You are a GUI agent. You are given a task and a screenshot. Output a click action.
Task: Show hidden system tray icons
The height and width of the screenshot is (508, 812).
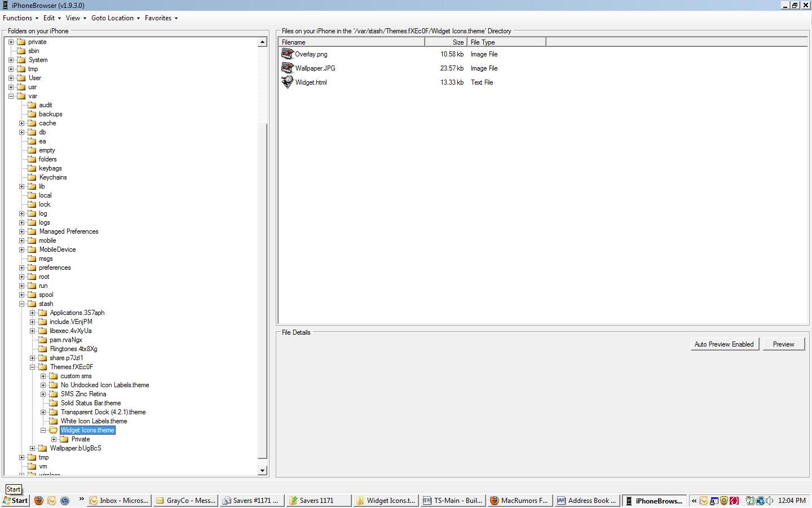pos(694,501)
